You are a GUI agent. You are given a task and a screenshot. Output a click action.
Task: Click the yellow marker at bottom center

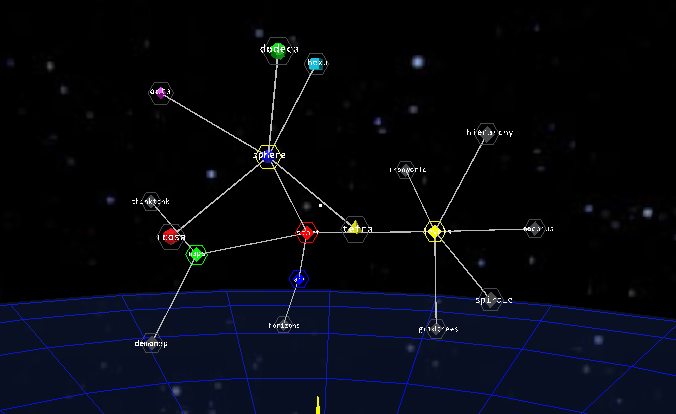[x=318, y=405]
